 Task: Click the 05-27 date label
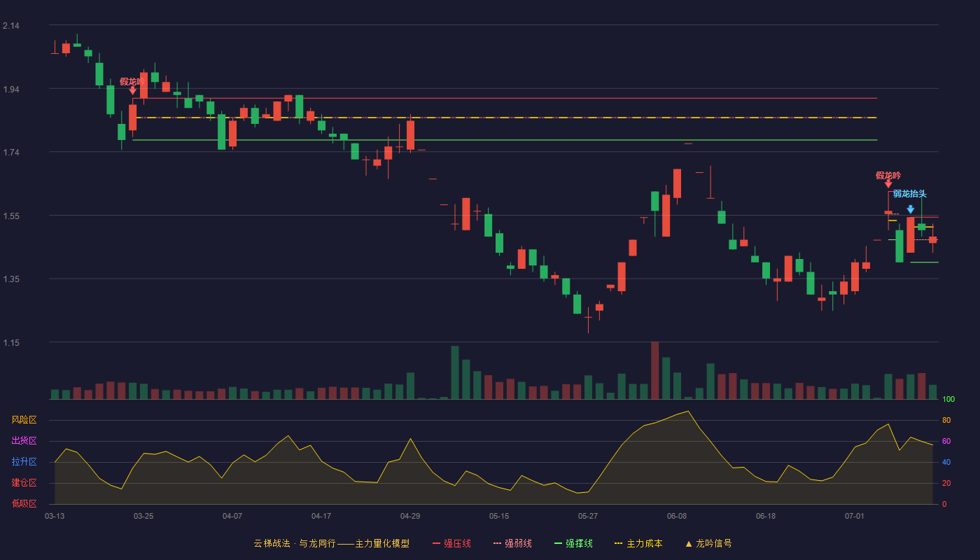tap(588, 516)
